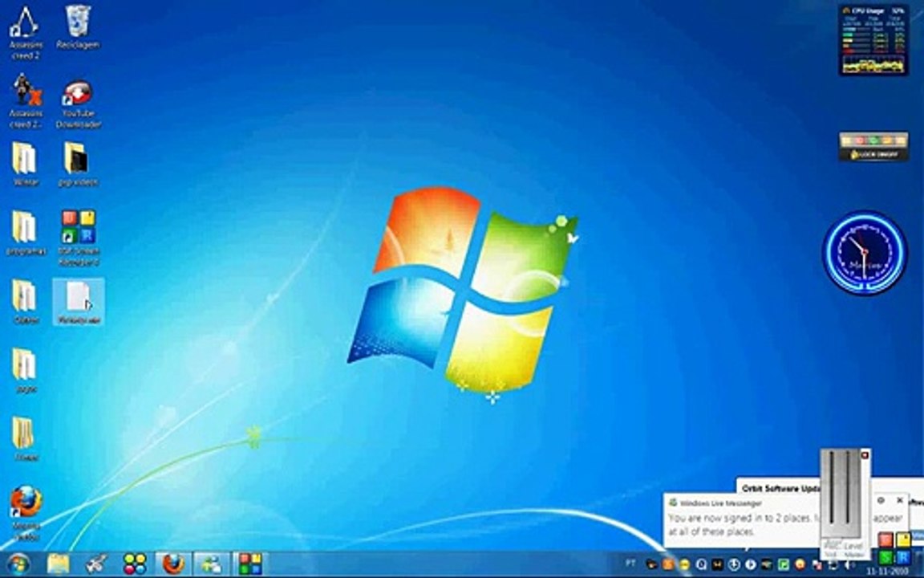Click the green button in lock gadget
The image size is (924, 578).
(874, 140)
